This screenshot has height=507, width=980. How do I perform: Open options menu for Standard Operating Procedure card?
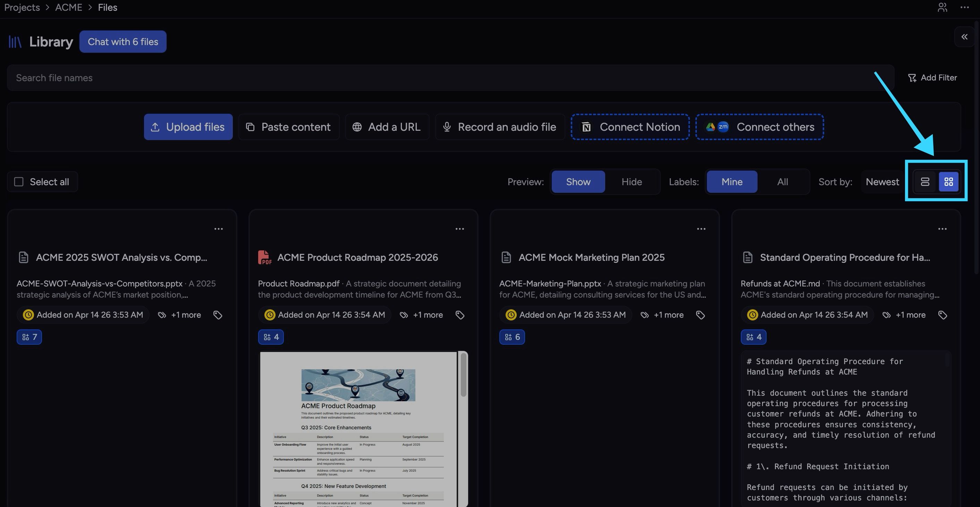coord(942,229)
